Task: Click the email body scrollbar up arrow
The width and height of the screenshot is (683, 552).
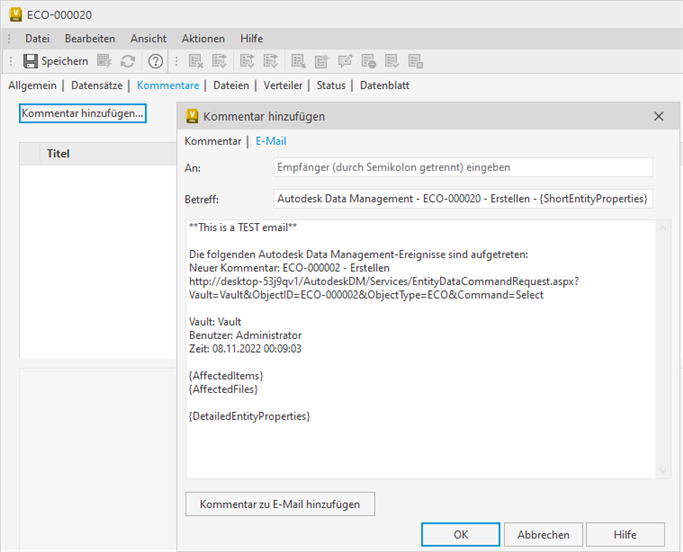Action: click(x=663, y=228)
